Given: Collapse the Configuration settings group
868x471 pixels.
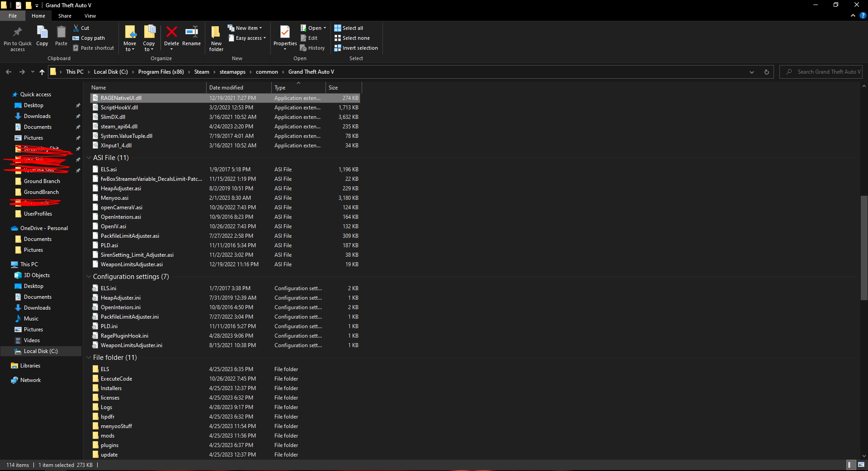Looking at the screenshot, I should (89, 277).
